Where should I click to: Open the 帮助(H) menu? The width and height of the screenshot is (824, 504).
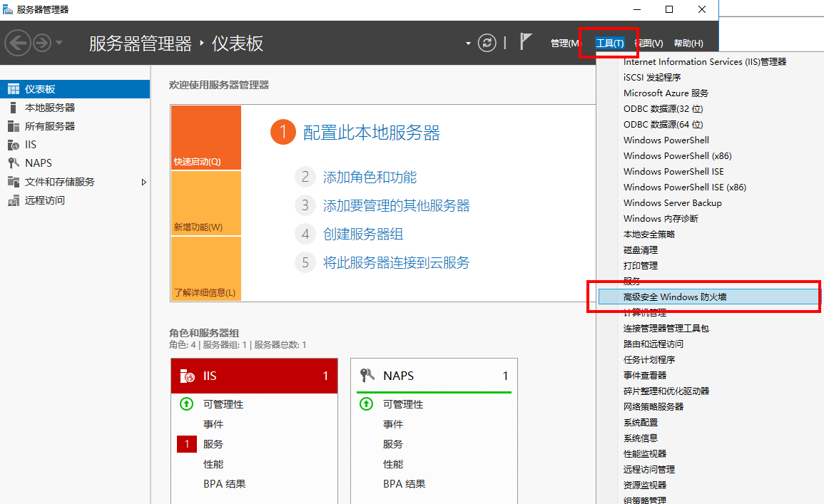point(688,43)
